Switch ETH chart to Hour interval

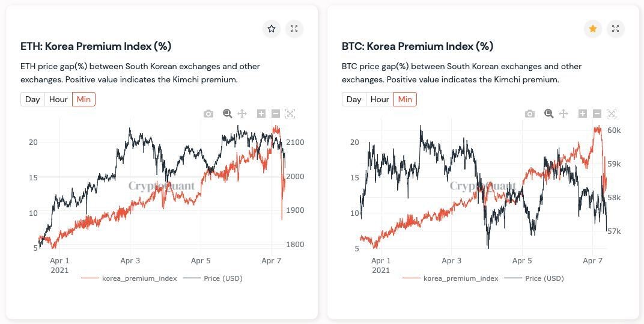click(x=58, y=99)
